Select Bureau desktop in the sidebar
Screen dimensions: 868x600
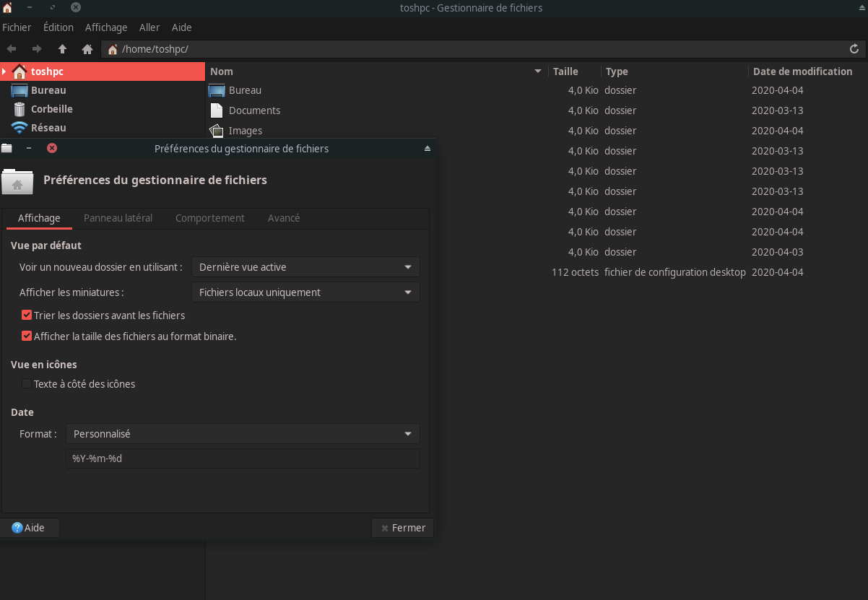(48, 90)
